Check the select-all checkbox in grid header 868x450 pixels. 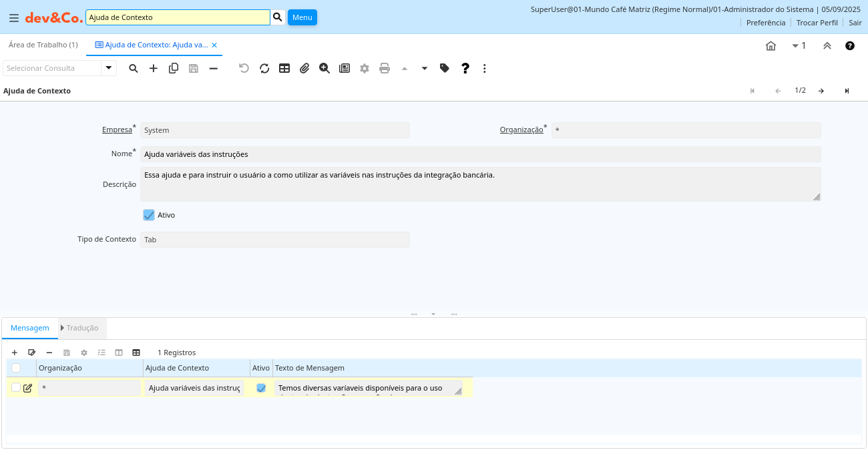tap(16, 368)
